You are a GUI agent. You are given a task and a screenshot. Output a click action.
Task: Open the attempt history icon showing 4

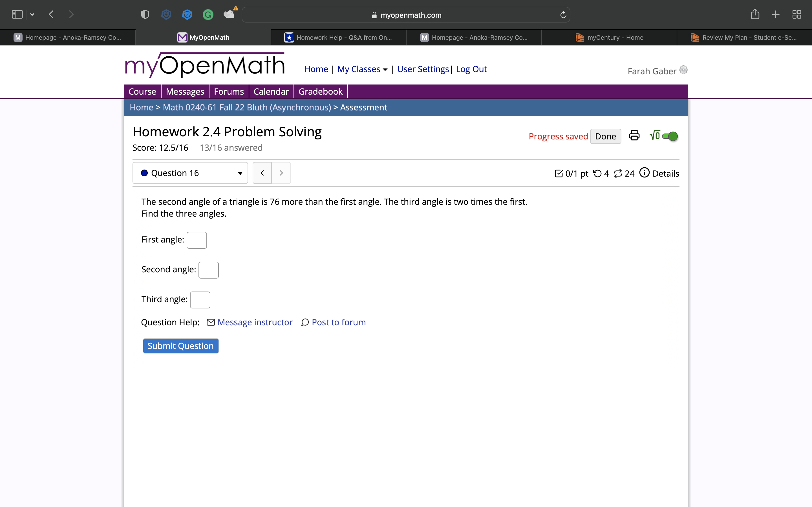click(598, 173)
